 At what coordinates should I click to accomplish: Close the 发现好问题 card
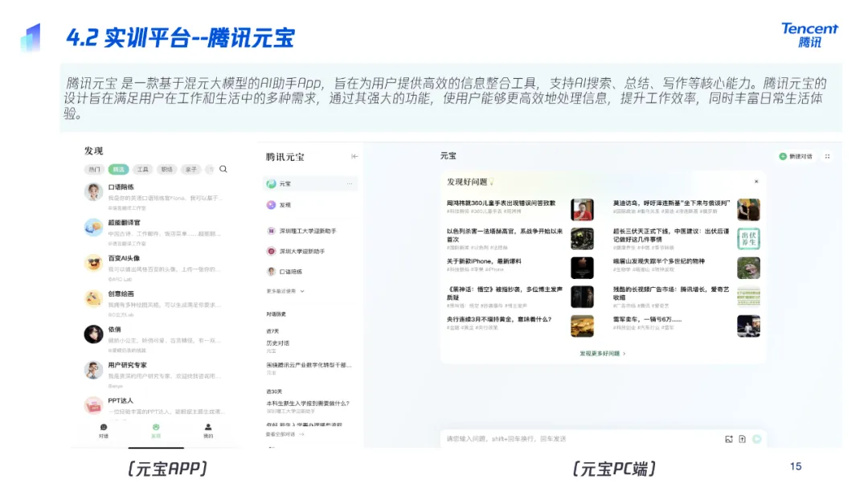click(756, 182)
